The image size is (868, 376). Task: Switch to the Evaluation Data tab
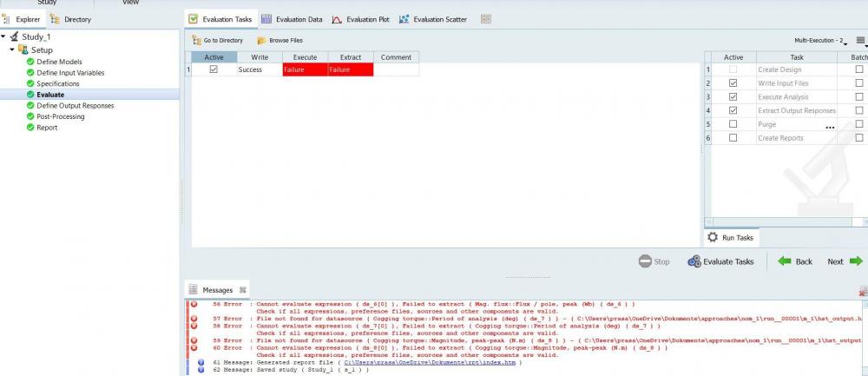point(292,19)
